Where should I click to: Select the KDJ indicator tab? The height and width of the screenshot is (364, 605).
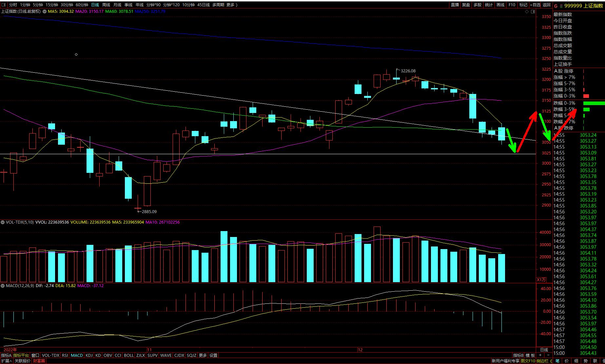89,355
